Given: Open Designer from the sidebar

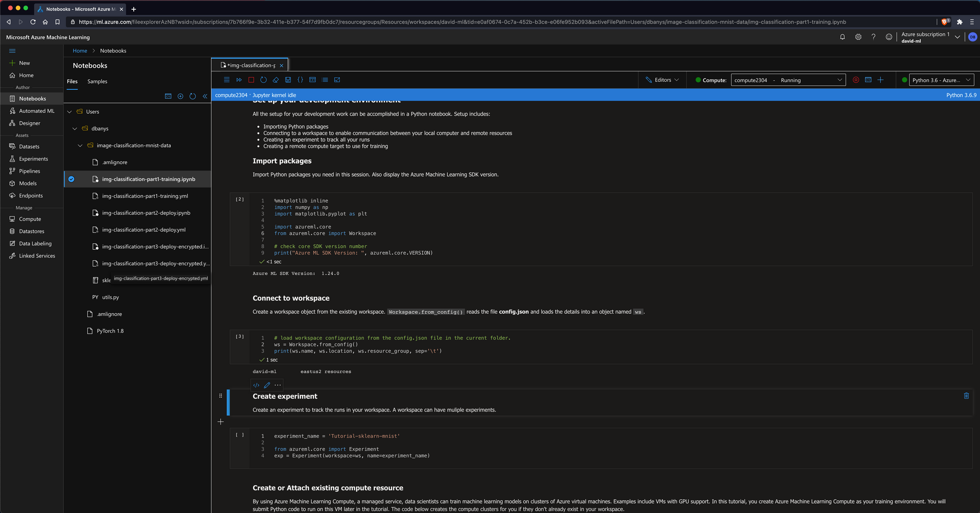Looking at the screenshot, I should point(32,123).
